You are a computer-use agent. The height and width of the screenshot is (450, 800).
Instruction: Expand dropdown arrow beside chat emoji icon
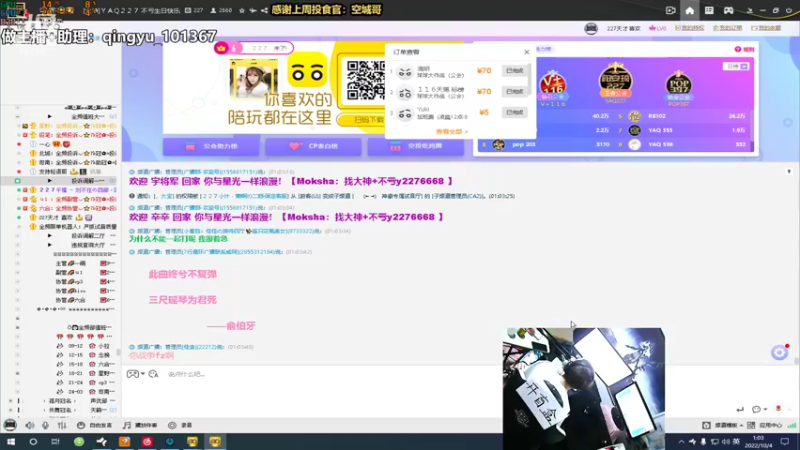click(143, 374)
